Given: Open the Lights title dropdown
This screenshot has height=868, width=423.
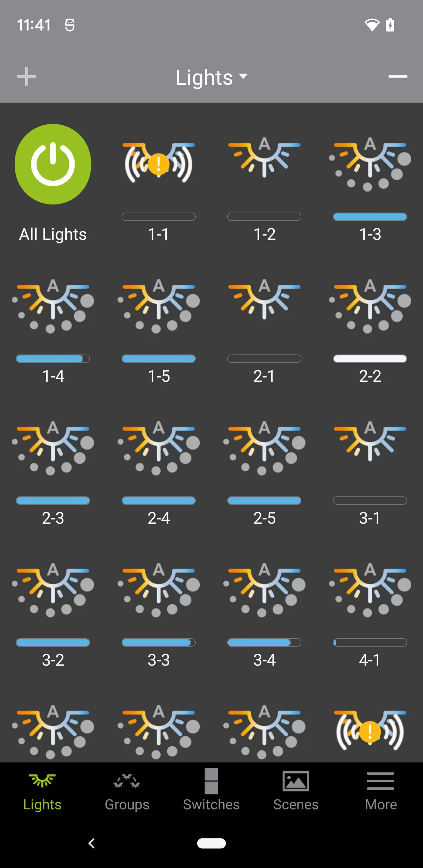Looking at the screenshot, I should (x=211, y=77).
